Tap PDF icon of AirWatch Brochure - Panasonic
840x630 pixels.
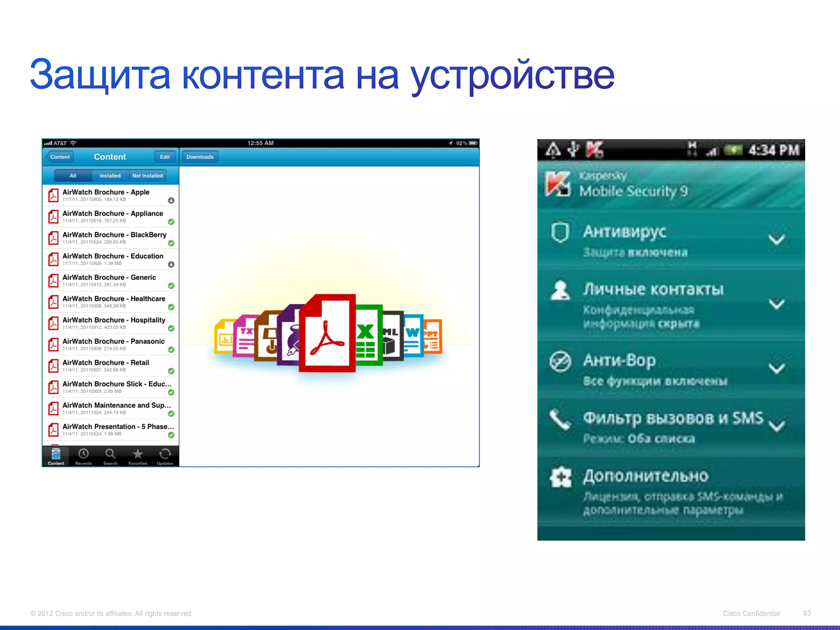(x=53, y=345)
